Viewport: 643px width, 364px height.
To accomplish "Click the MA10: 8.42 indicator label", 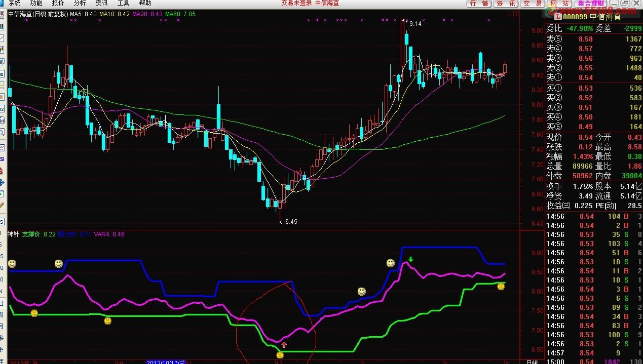I will [115, 14].
